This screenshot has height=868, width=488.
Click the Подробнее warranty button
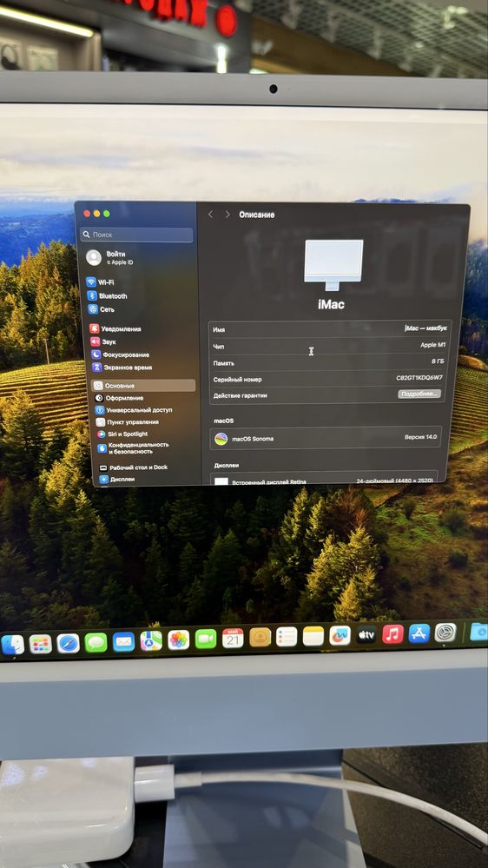tap(419, 394)
